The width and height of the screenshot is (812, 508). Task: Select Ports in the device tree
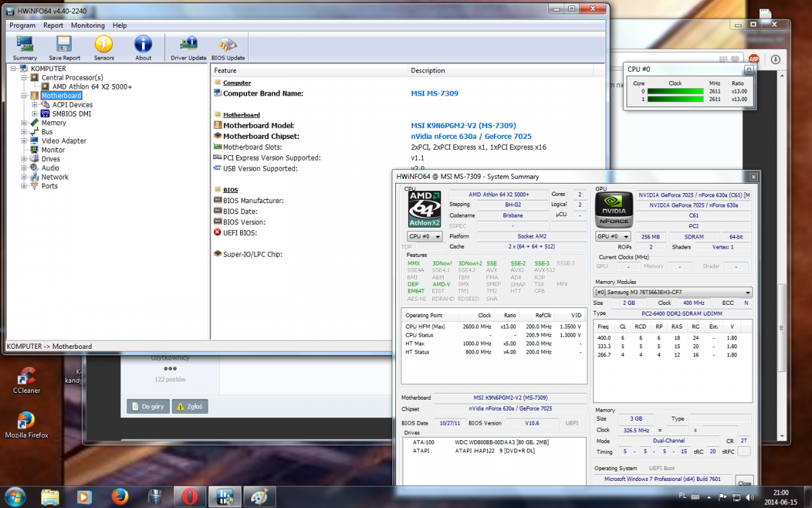[49, 186]
